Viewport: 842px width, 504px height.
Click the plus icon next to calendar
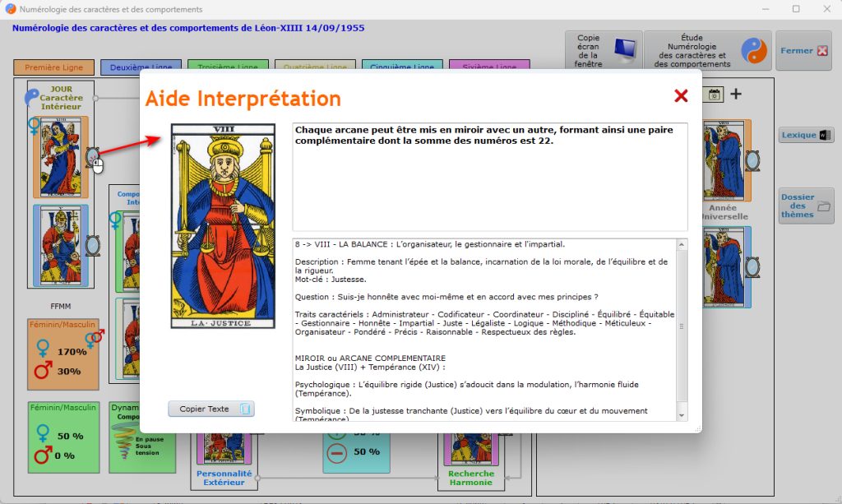coord(736,94)
